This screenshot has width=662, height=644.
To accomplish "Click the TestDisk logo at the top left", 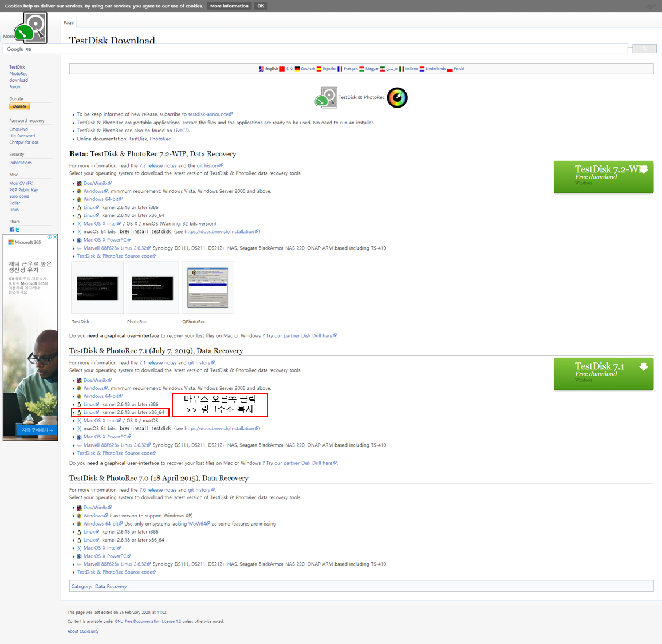I will (30, 27).
